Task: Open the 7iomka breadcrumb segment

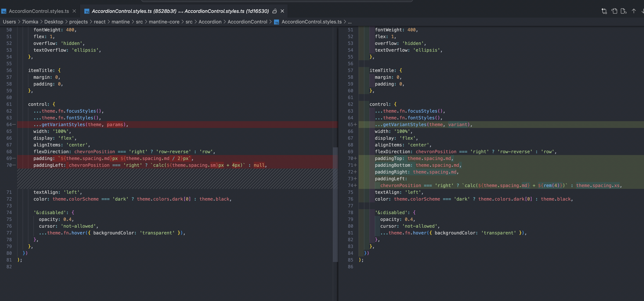Action: pos(30,22)
